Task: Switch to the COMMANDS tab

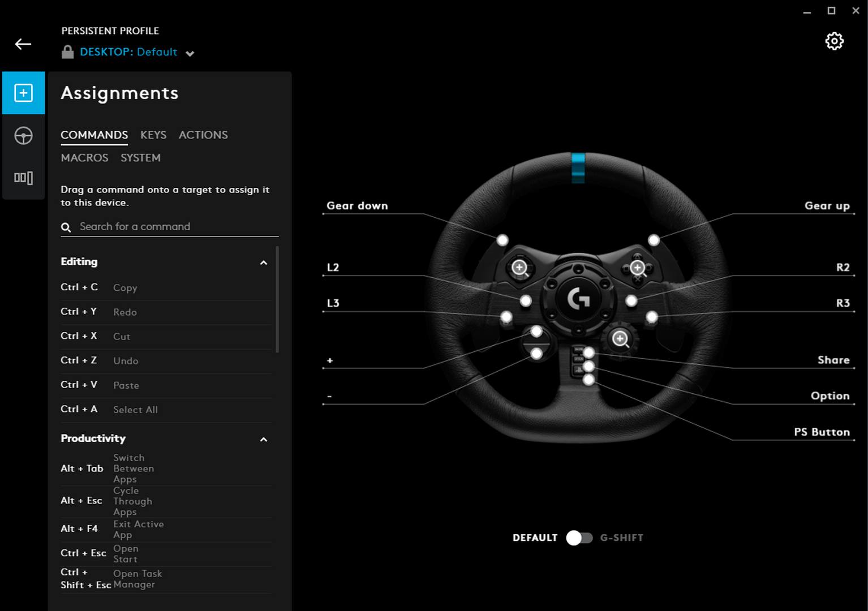Action: click(94, 135)
